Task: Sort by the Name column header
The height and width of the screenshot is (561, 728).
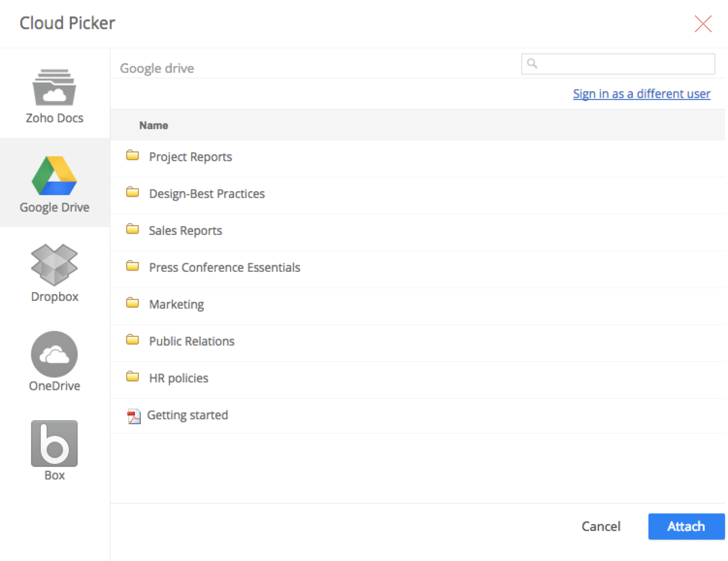Action: [x=153, y=125]
